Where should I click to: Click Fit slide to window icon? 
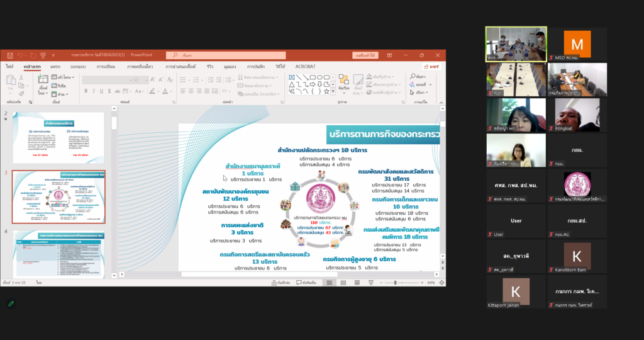[x=441, y=283]
